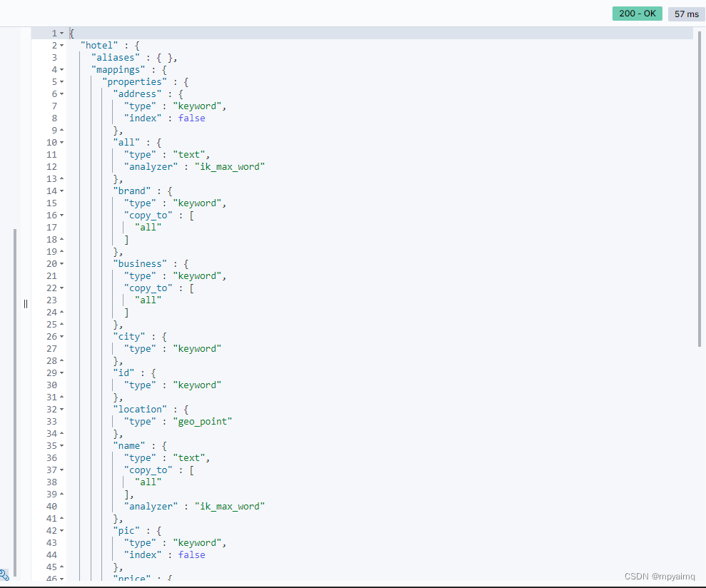Collapse the "properties" object fold arrow

pos(61,81)
